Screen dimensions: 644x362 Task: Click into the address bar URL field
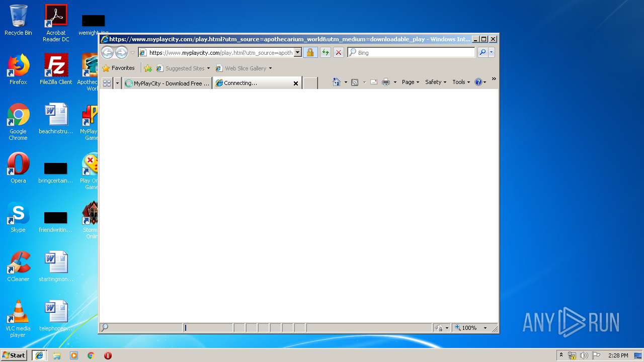[220, 53]
